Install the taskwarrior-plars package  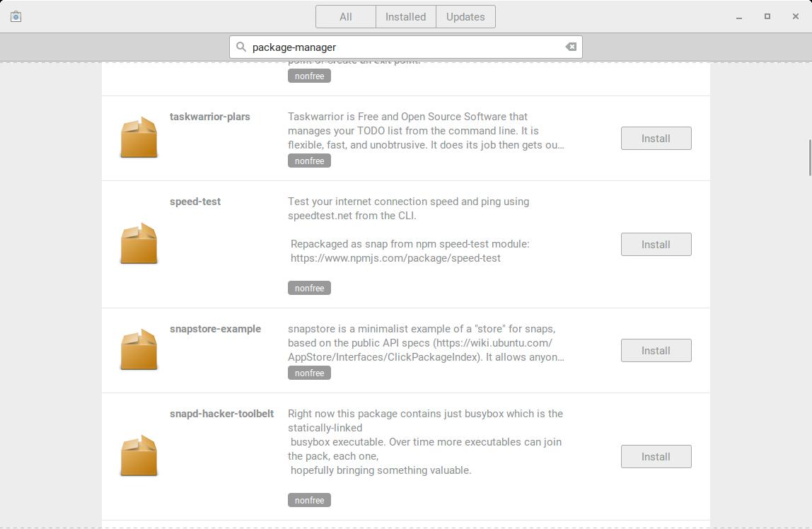coord(656,139)
